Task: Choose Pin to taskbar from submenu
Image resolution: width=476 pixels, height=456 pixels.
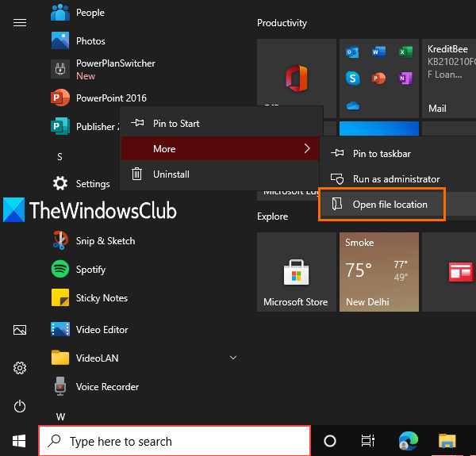Action: coord(382,154)
